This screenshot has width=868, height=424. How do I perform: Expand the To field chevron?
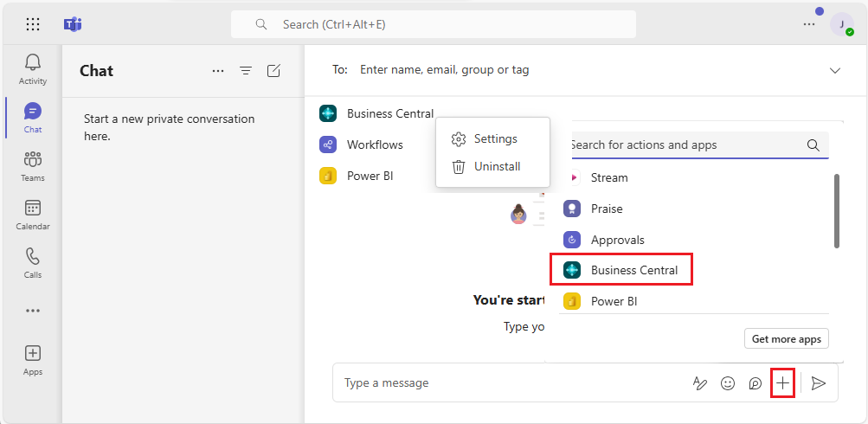point(835,70)
